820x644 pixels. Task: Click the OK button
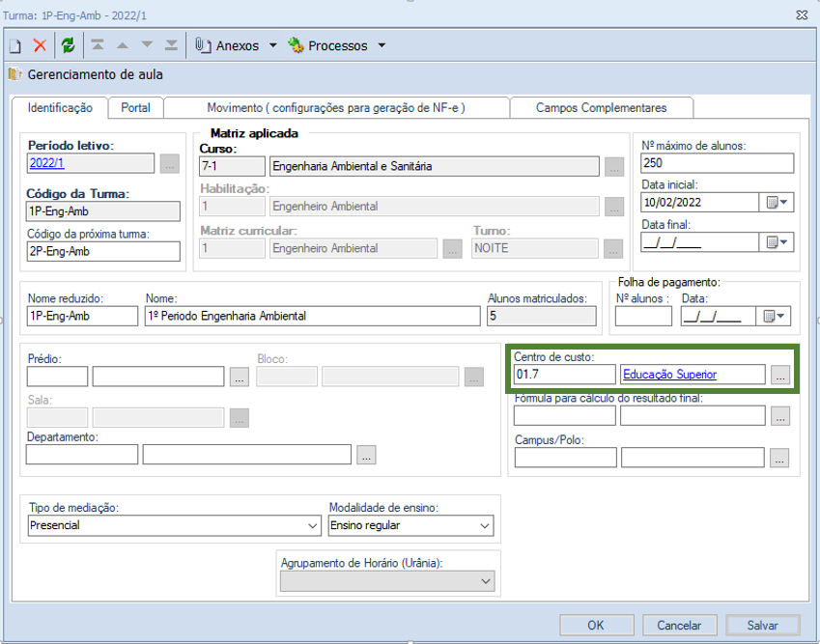pyautogui.click(x=596, y=626)
